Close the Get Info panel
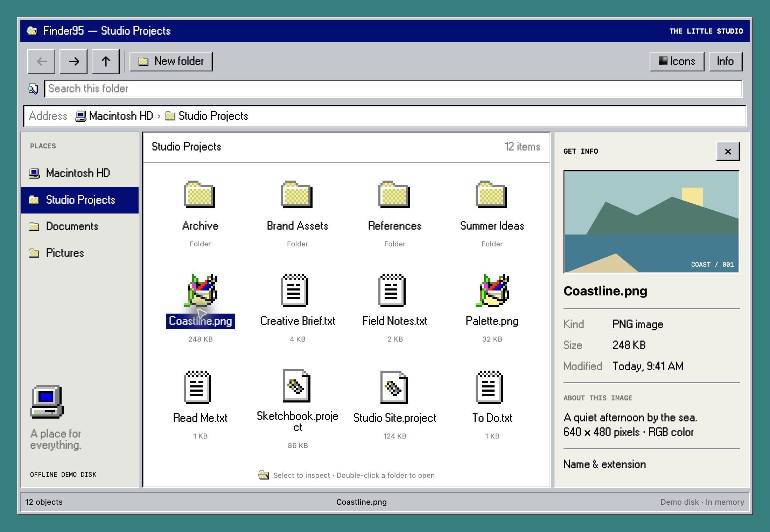The width and height of the screenshot is (770, 532). (x=728, y=152)
